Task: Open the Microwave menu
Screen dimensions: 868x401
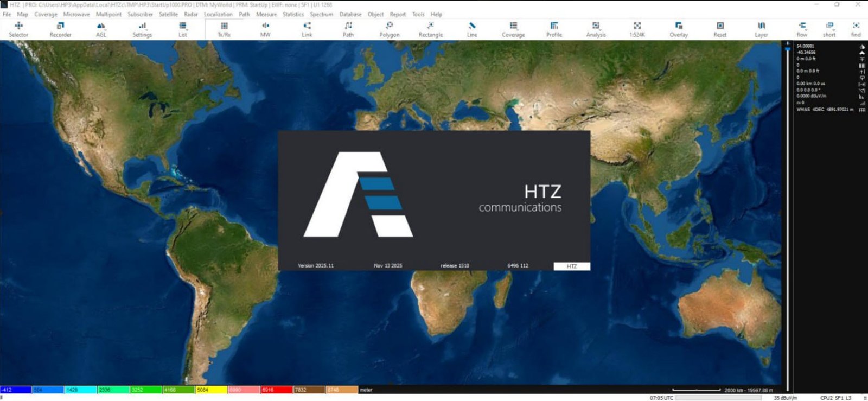Action: (x=76, y=14)
